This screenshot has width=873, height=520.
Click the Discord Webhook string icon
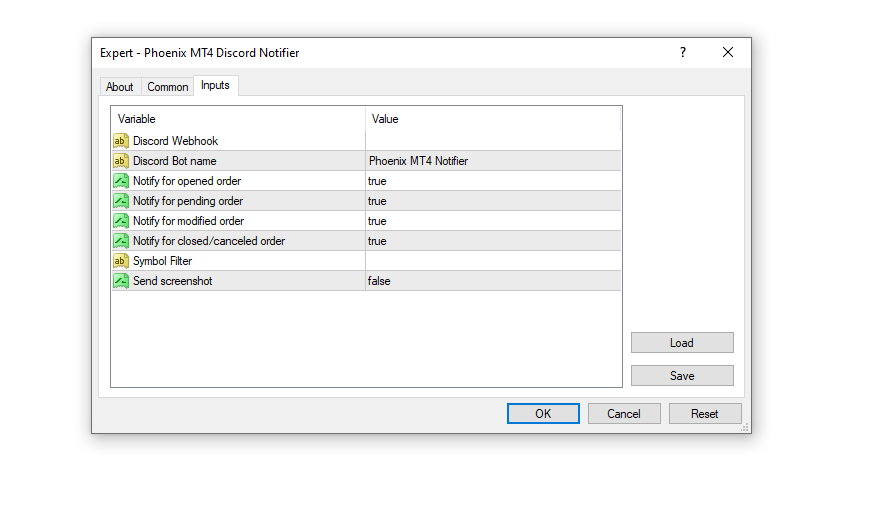pyautogui.click(x=121, y=141)
